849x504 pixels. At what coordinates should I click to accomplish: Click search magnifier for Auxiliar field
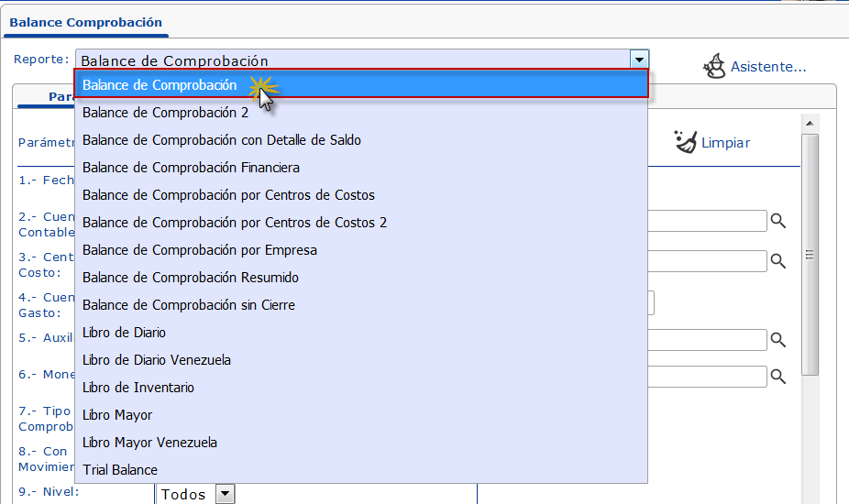(x=778, y=340)
